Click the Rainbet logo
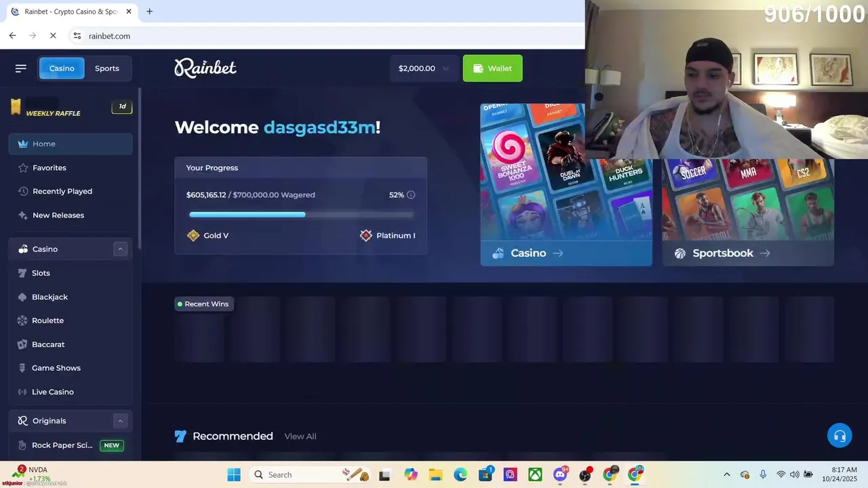This screenshot has height=488, width=868. pos(205,68)
